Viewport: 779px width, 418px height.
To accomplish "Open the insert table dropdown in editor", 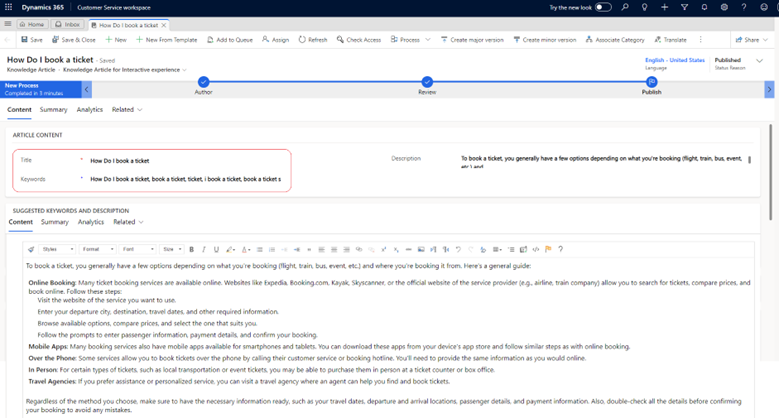I will pyautogui.click(x=497, y=250).
